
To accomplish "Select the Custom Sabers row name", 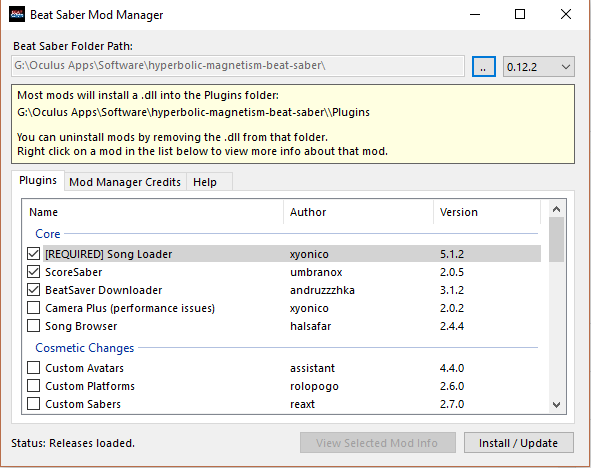I will click(x=83, y=404).
